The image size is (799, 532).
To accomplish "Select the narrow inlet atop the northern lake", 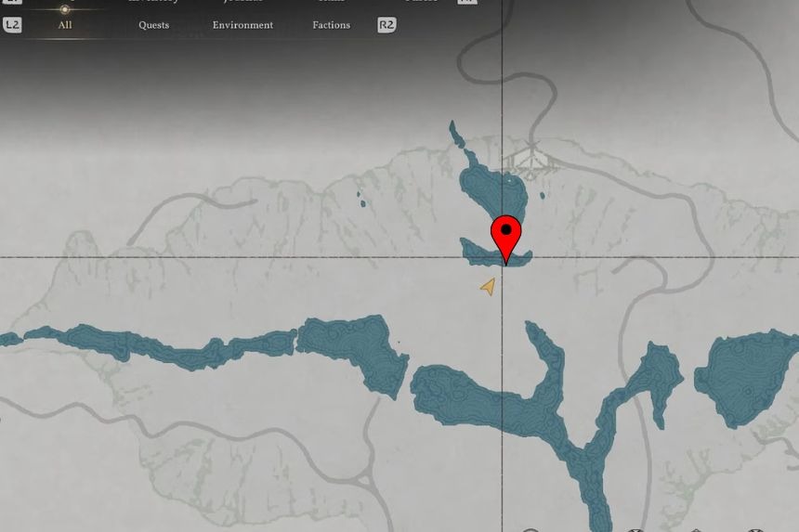I will click(x=457, y=136).
